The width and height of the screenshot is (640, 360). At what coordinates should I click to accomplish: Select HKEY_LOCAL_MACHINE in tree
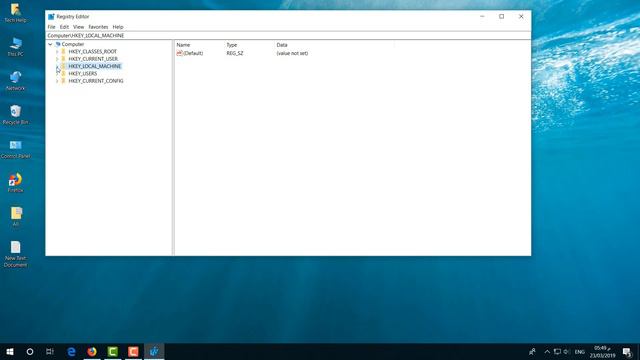pos(95,66)
